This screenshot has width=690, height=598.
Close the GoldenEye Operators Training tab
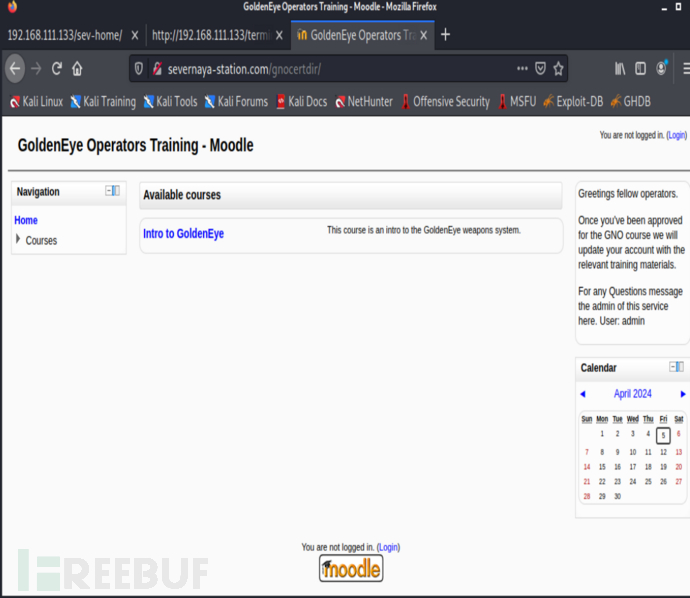[x=423, y=35]
